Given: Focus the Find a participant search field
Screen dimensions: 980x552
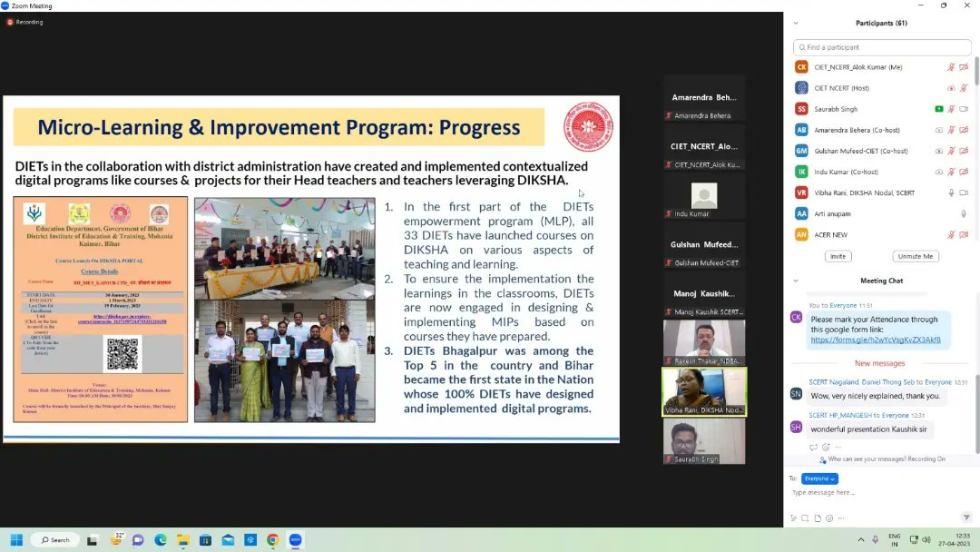Looking at the screenshot, I should tap(882, 47).
